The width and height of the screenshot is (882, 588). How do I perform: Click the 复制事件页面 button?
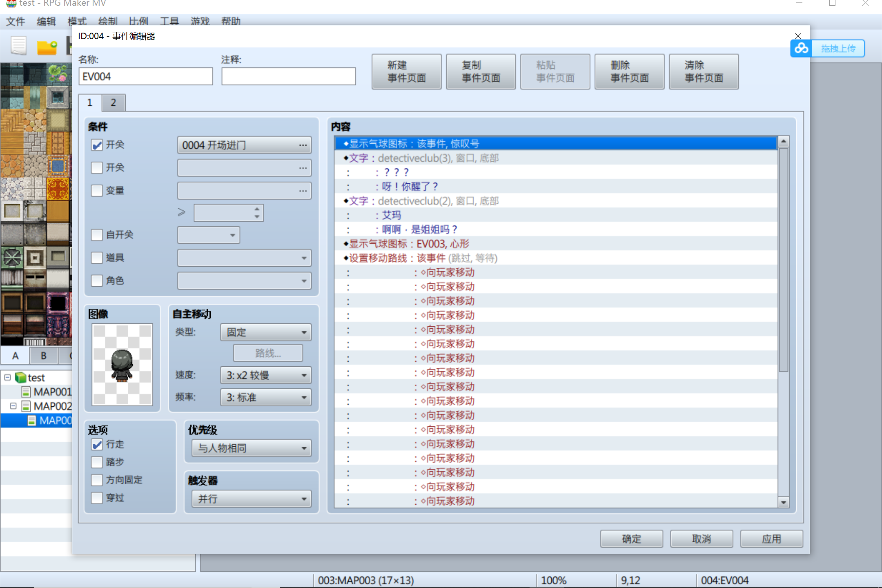pyautogui.click(x=481, y=71)
